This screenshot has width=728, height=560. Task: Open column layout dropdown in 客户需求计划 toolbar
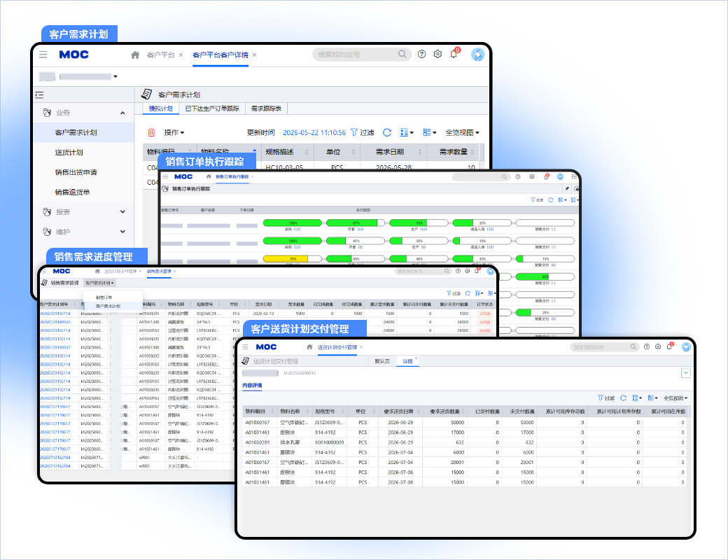430,132
